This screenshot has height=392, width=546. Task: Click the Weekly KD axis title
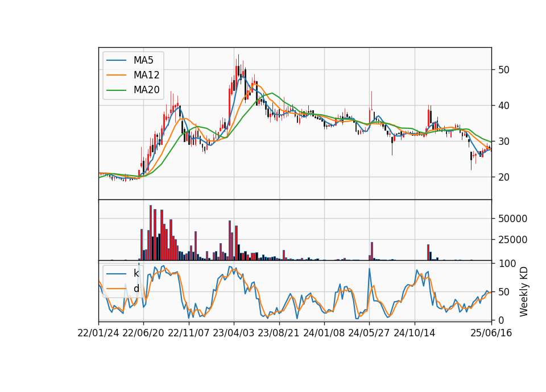pyautogui.click(x=524, y=292)
